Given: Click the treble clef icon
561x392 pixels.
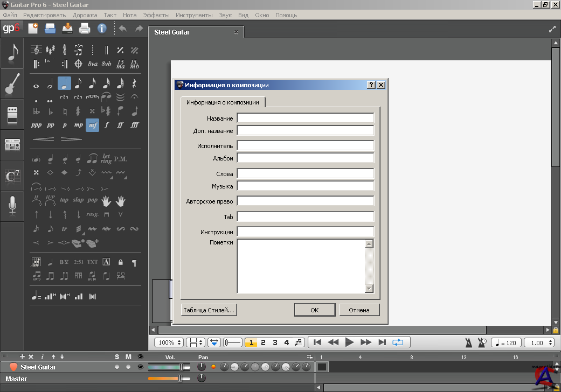Looking at the screenshot, I should 36,50.
